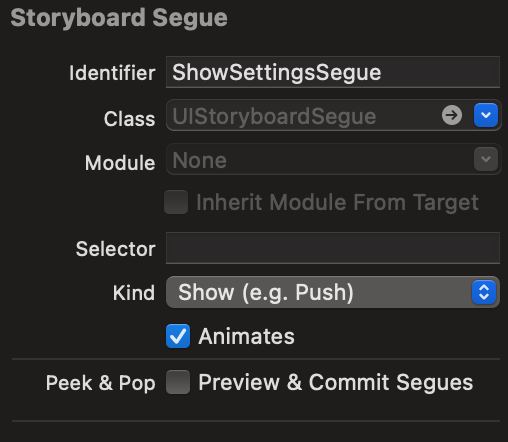508x442 pixels.
Task: Click the blue up-down arrows on Kind
Action: coord(484,292)
